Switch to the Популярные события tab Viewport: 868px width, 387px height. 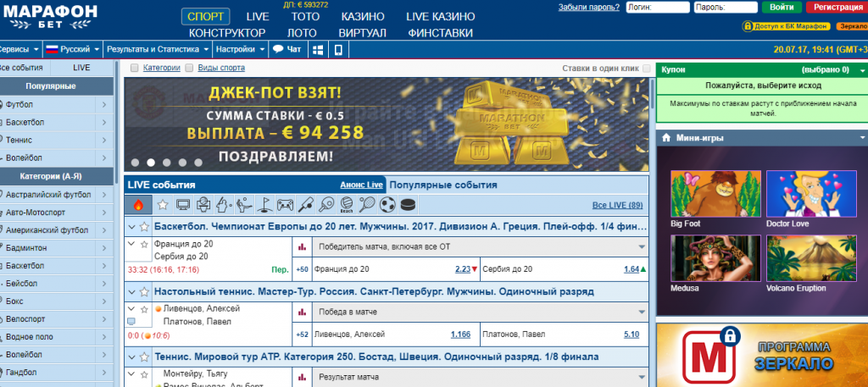click(x=443, y=185)
